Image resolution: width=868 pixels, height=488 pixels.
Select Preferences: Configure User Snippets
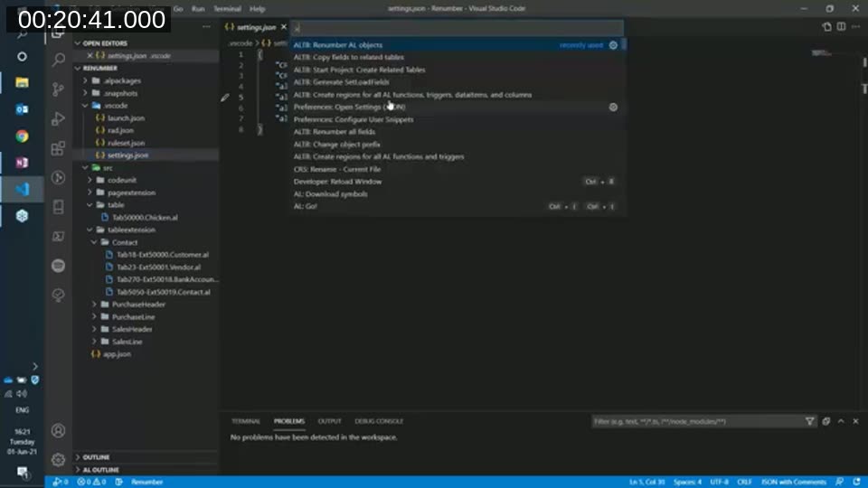455,119
